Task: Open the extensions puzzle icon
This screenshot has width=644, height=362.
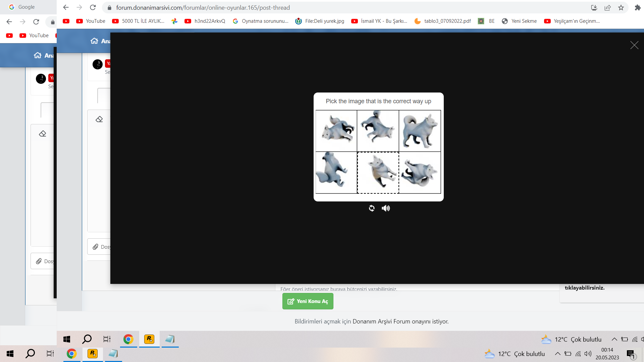Action: [x=637, y=7]
